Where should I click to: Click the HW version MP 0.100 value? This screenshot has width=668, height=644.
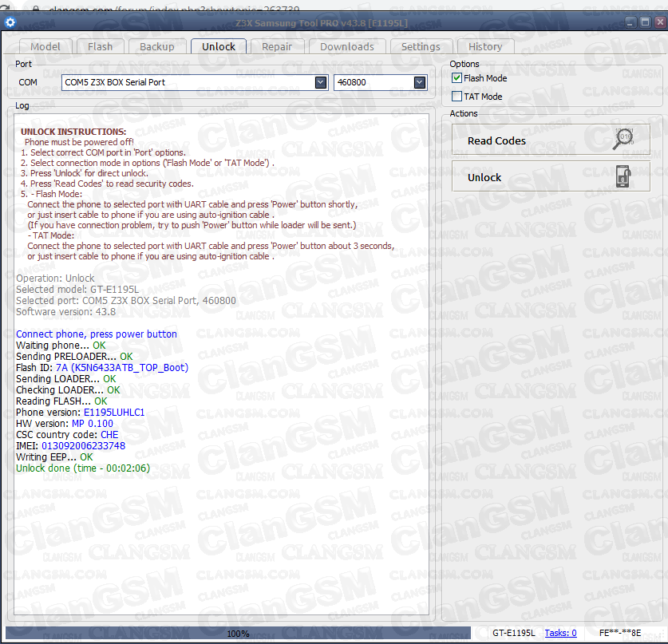pos(93,424)
